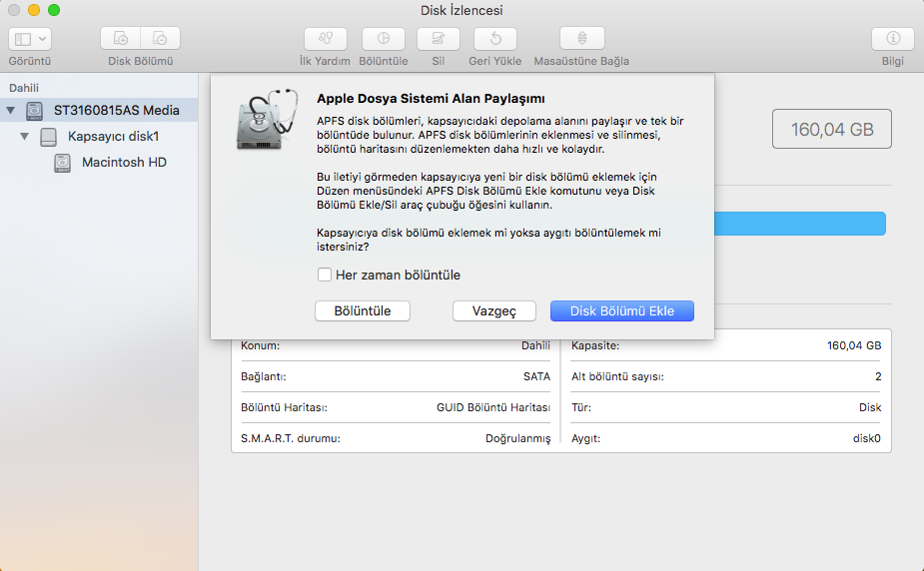This screenshot has width=924, height=571.
Task: Click the Geri Yükle restore icon
Action: 495,39
